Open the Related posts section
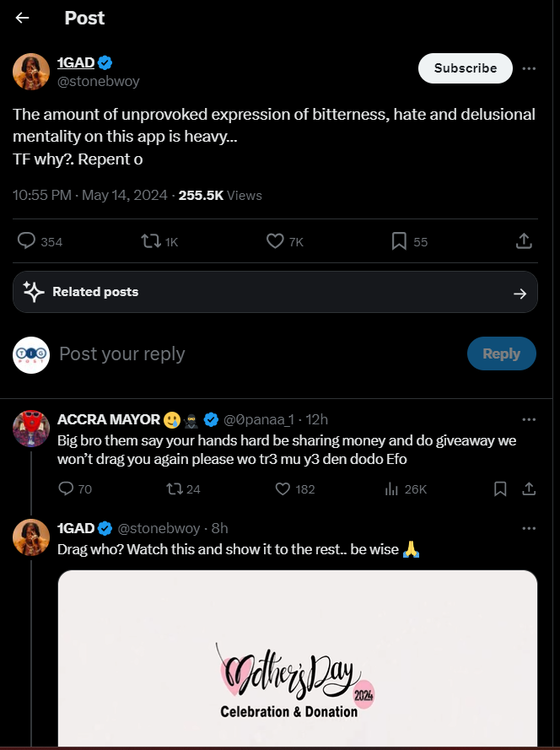560x750 pixels. click(x=275, y=292)
